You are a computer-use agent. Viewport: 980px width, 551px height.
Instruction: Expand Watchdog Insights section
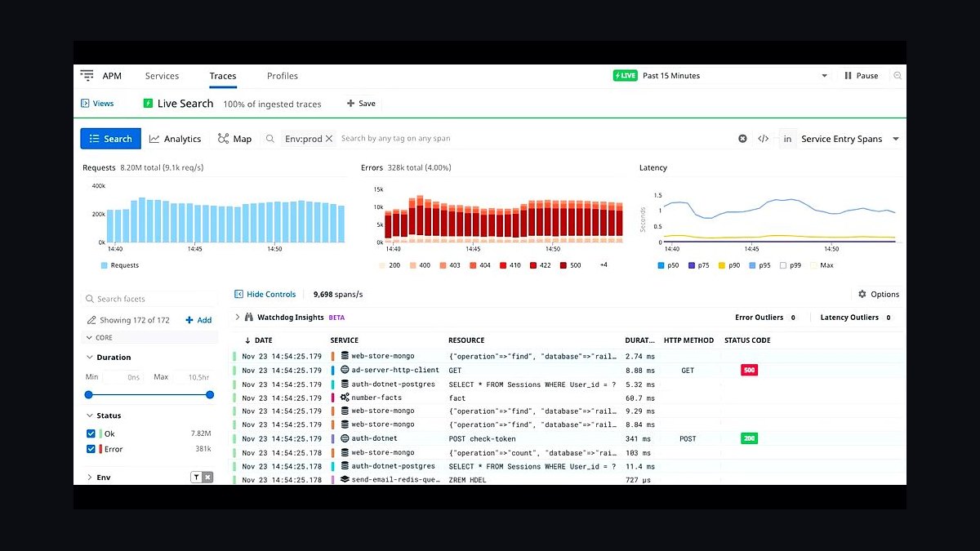coord(238,318)
